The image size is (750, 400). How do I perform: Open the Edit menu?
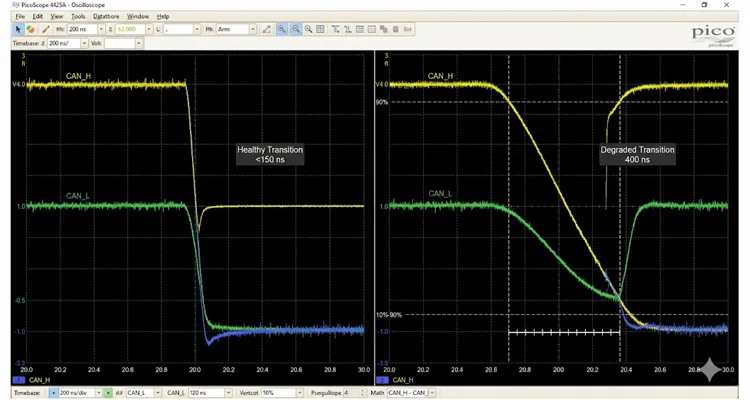(38, 16)
